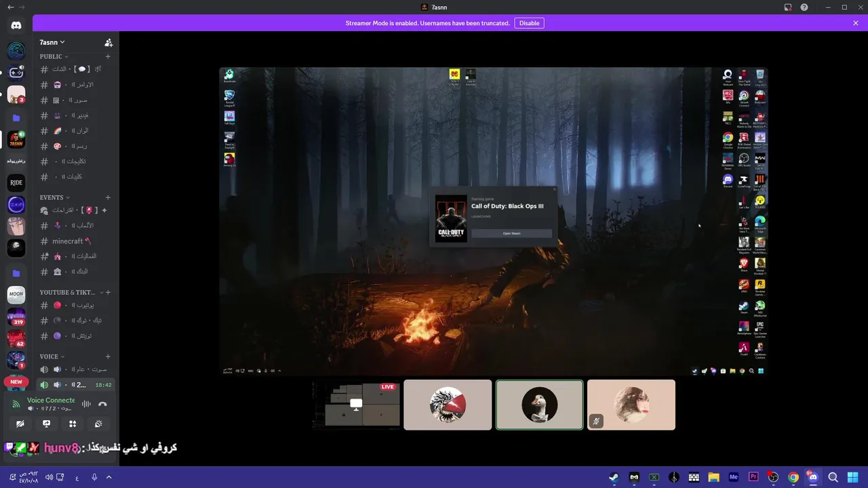The width and height of the screenshot is (868, 488).
Task: Select the muted anime avatar participant tile
Action: (631, 405)
